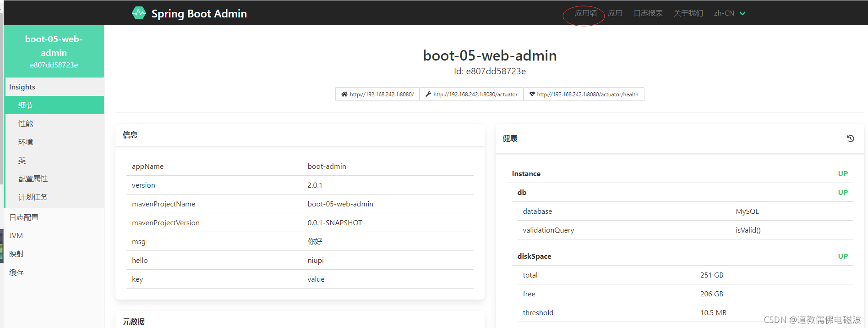This screenshot has width=868, height=328.
Task: Open 映射 in the sidebar
Action: point(55,254)
